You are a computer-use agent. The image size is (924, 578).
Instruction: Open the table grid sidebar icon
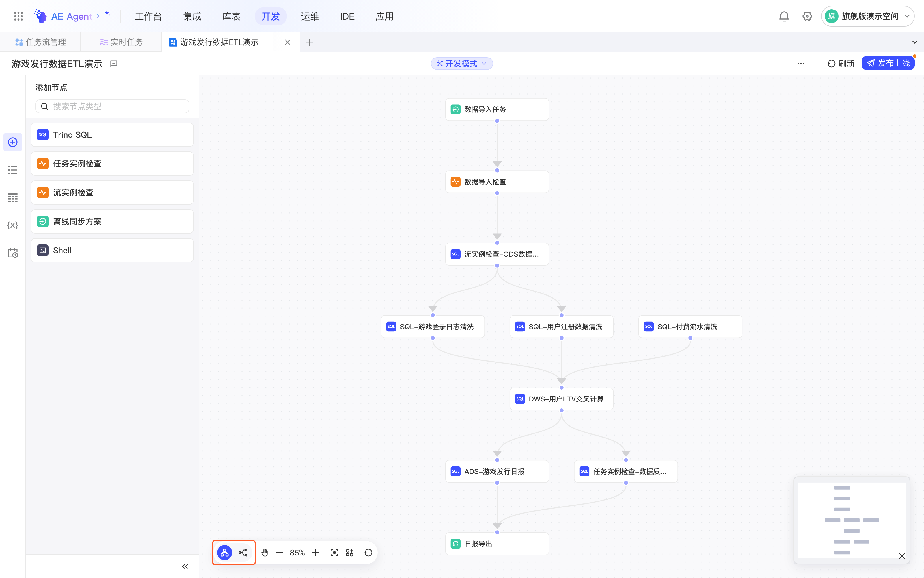[x=13, y=198]
